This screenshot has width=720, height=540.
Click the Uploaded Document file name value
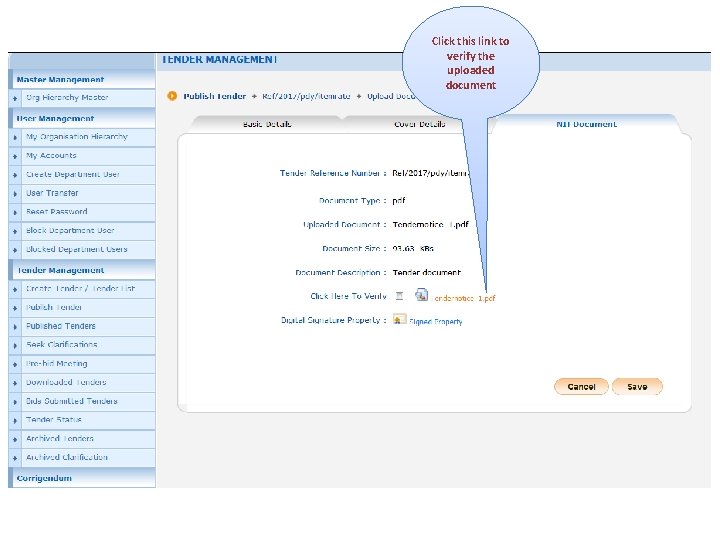(x=430, y=225)
